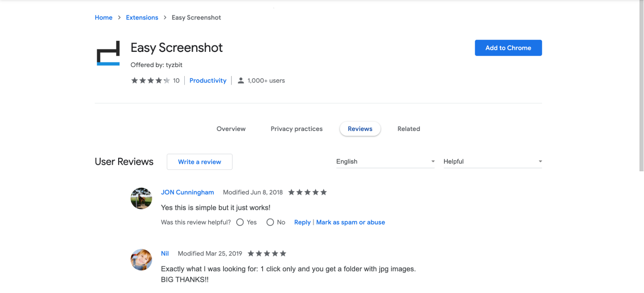Click the Easy Screenshot extension logo

tap(108, 53)
